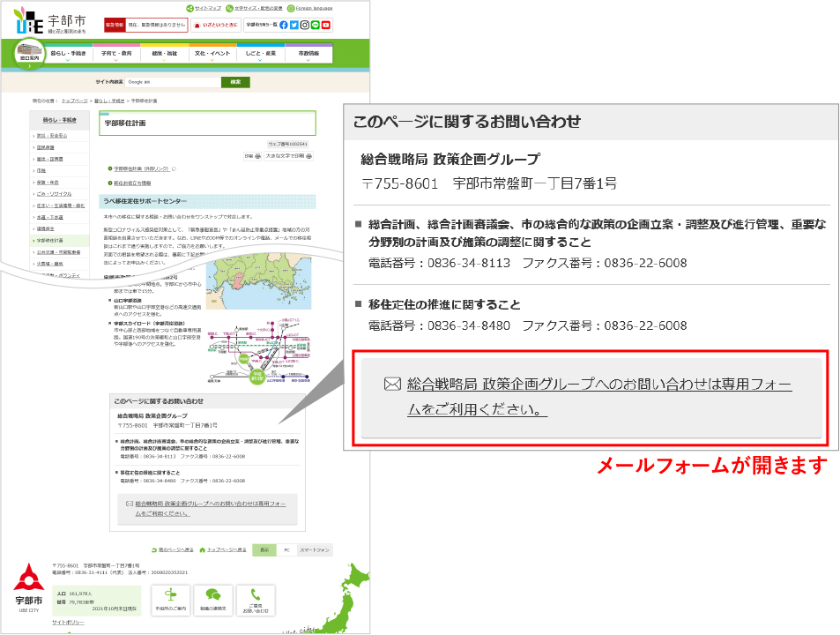Click the external-link icon after 宇部移住計画（外部リンク）
The image size is (840, 635).
(x=175, y=169)
